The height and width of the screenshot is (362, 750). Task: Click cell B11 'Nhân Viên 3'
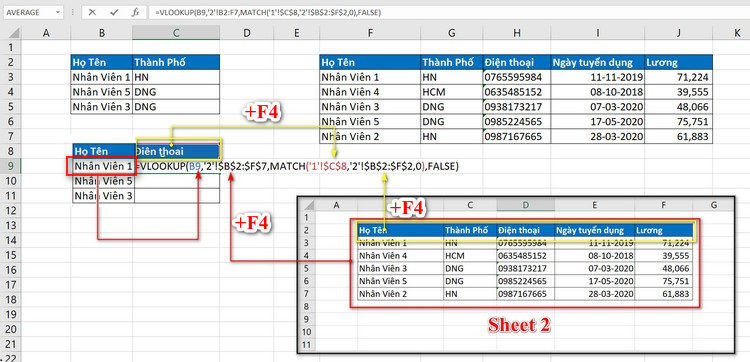[x=104, y=196]
